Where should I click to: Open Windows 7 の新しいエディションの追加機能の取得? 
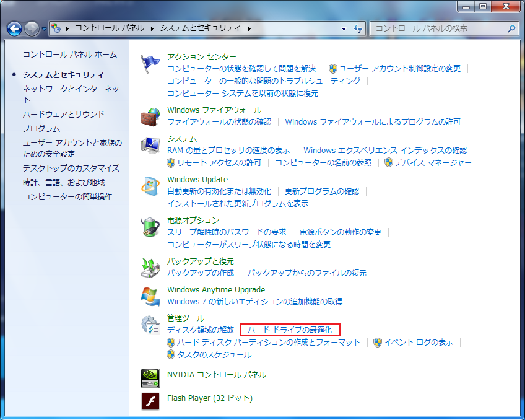coord(255,302)
